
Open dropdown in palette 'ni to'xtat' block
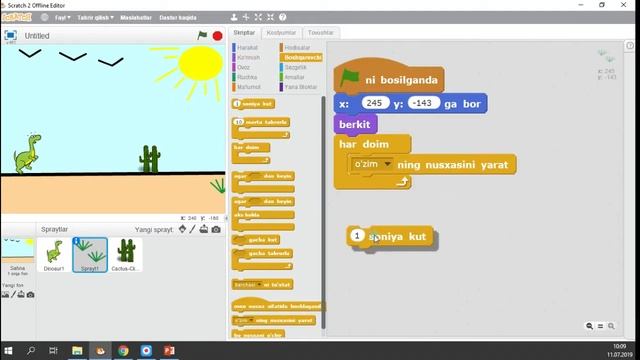259,284
